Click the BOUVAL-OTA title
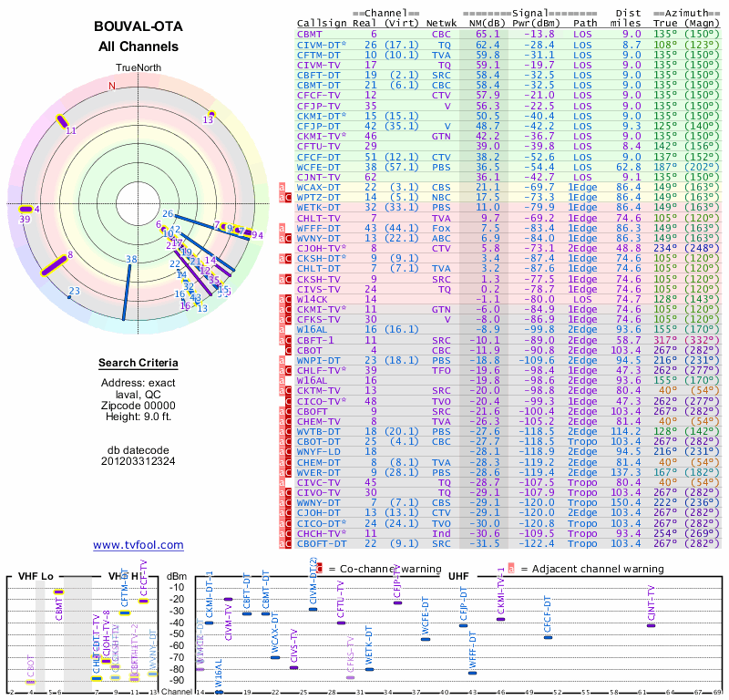The height and width of the screenshot is (700, 729). (139, 26)
